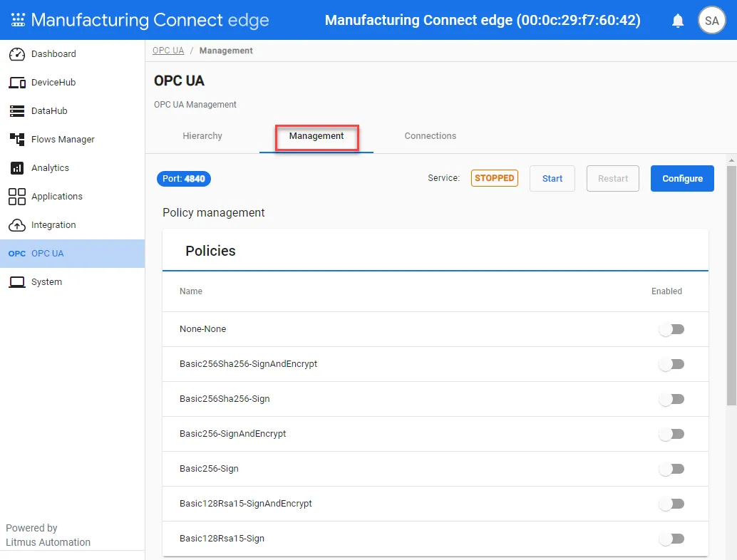737x560 pixels.
Task: Click the Integration cloud upload icon
Action: click(x=17, y=225)
